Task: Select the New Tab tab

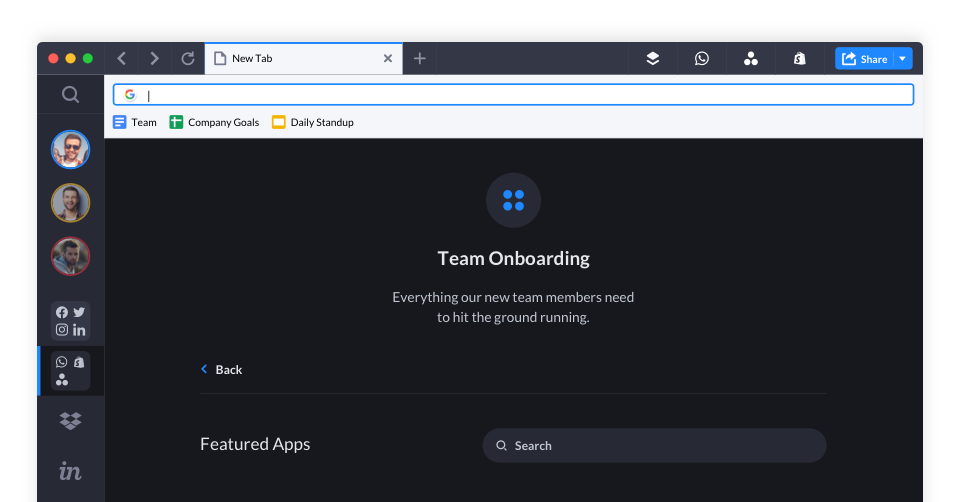Action: 304,59
